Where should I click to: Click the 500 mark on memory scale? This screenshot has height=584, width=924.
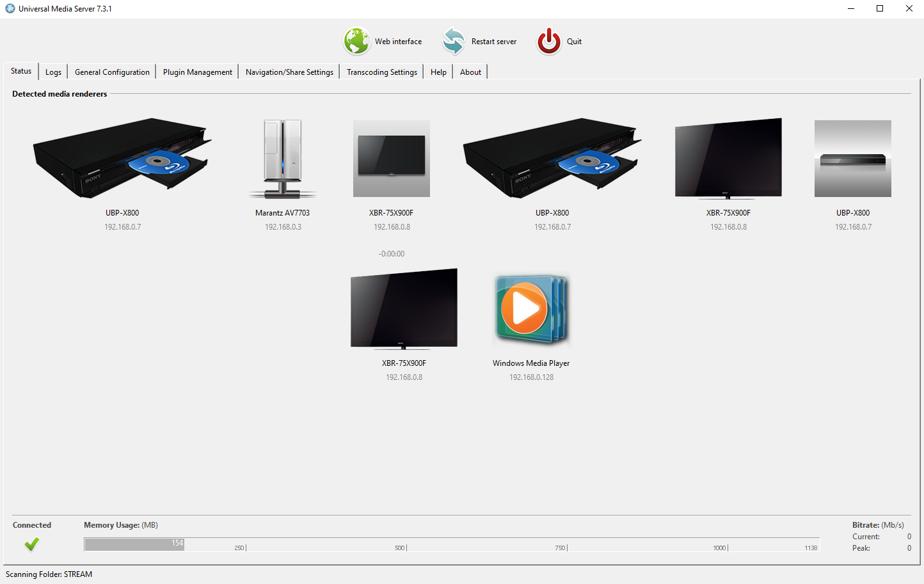coord(401,548)
